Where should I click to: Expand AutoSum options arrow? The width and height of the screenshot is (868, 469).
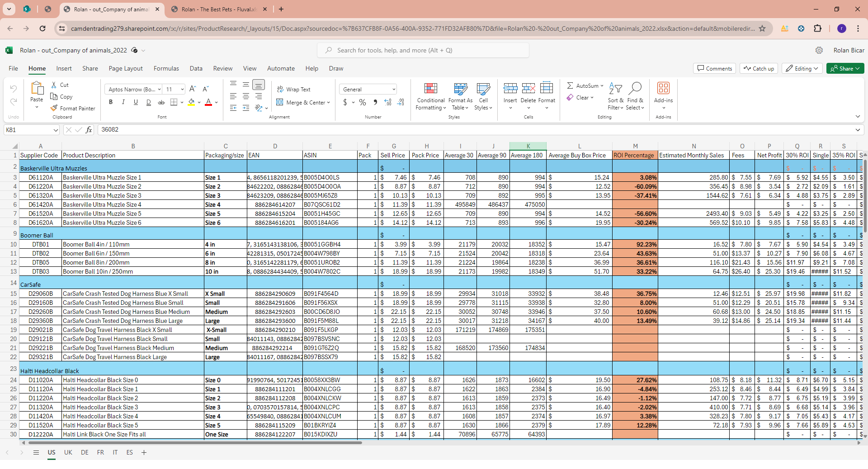pos(602,85)
